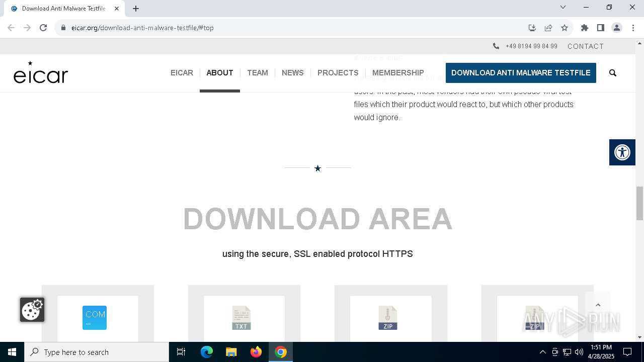Open Chrome's three-dot menu
This screenshot has height=362, width=644.
633,28
